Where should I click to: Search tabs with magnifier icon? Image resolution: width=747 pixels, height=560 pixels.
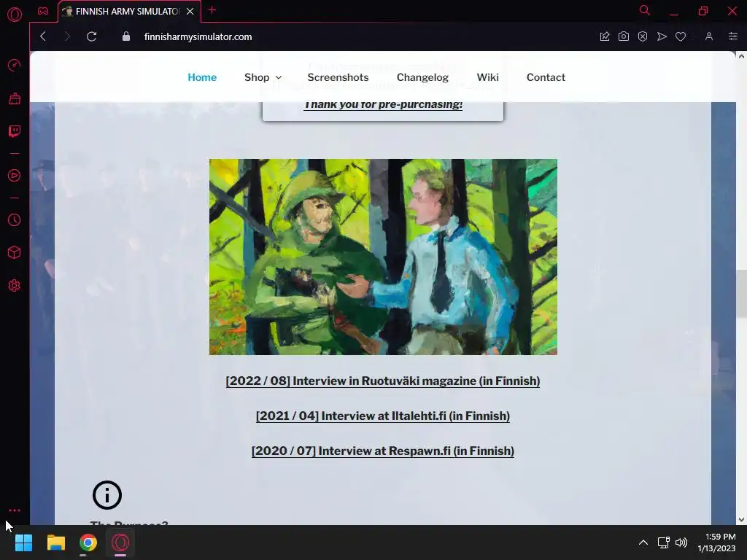point(645,10)
